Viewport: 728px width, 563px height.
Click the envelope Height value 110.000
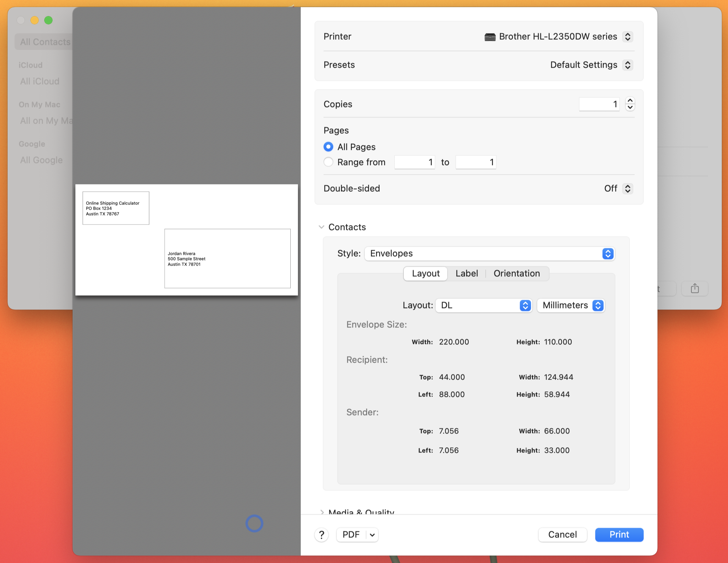click(558, 342)
